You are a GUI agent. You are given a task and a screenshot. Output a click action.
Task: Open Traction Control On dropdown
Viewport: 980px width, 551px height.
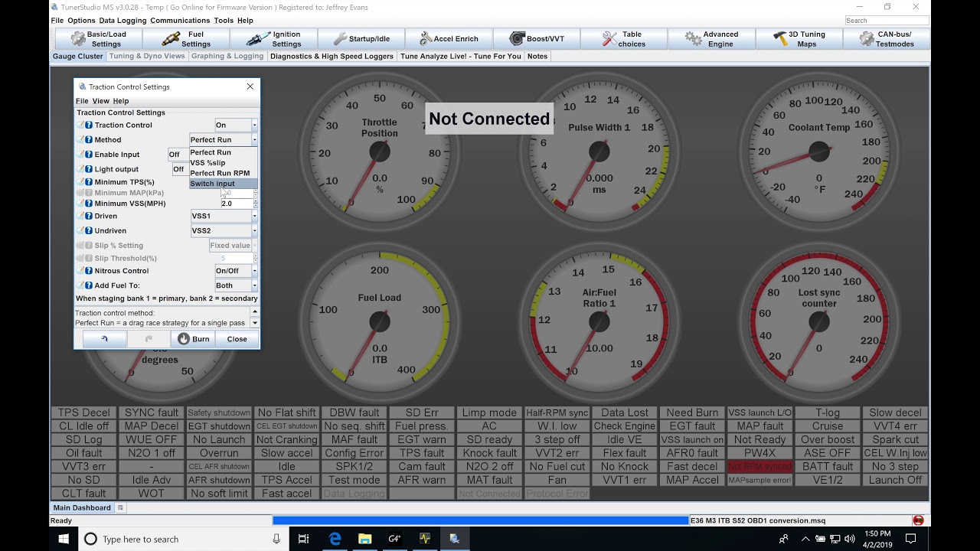pyautogui.click(x=236, y=126)
